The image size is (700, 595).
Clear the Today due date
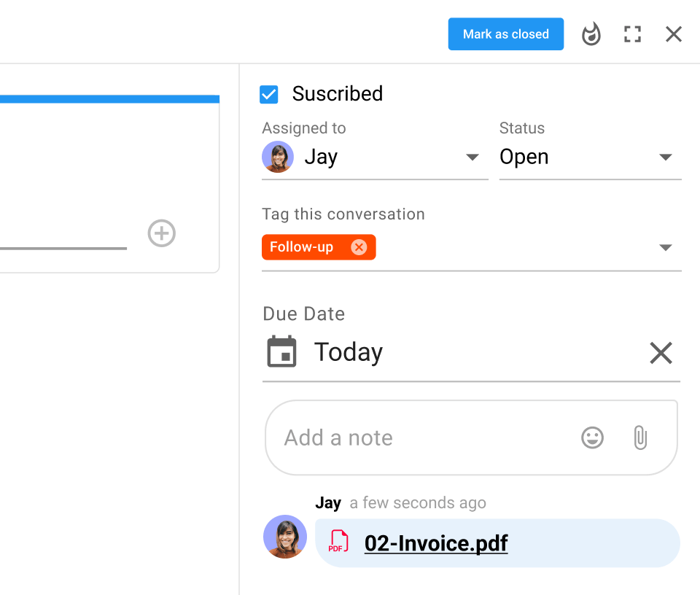(x=661, y=353)
